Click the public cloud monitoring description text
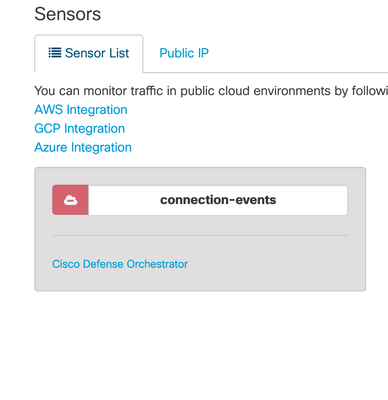Screen dimensions: 388x400 tap(211, 91)
